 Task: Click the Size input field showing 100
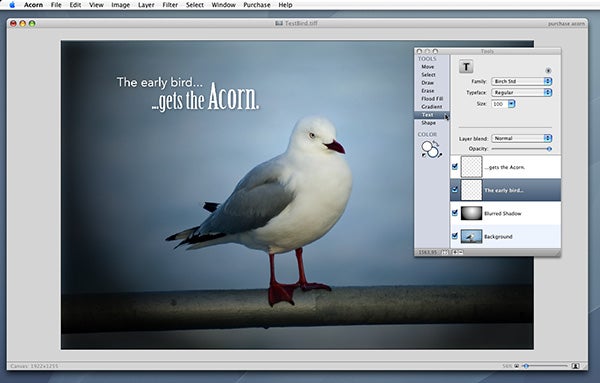pos(499,104)
